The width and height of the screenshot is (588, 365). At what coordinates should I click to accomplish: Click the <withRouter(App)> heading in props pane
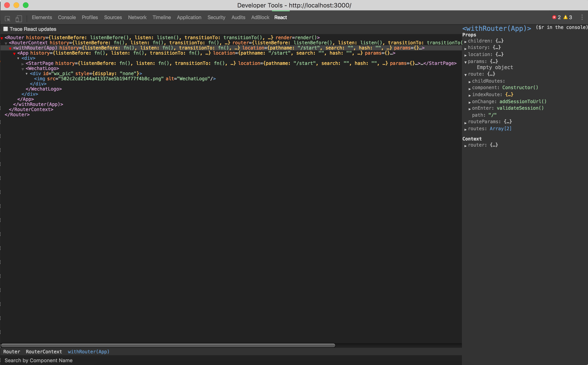[496, 28]
